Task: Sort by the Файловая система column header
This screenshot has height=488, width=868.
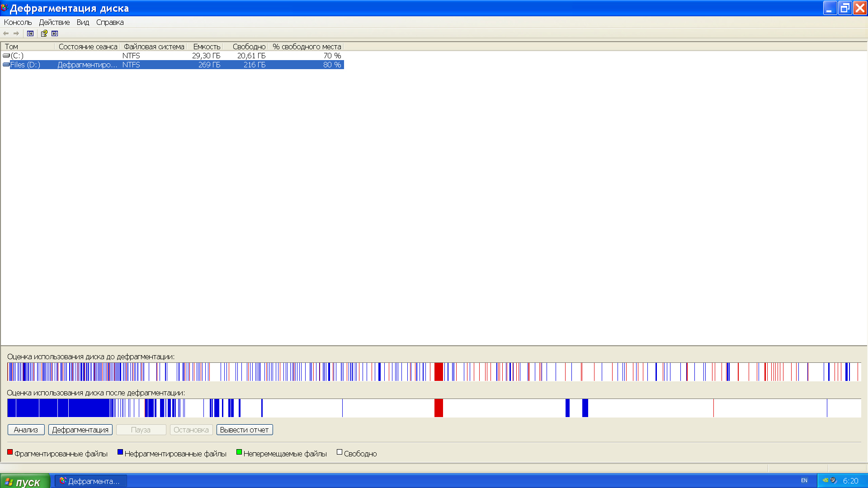Action: pos(154,47)
